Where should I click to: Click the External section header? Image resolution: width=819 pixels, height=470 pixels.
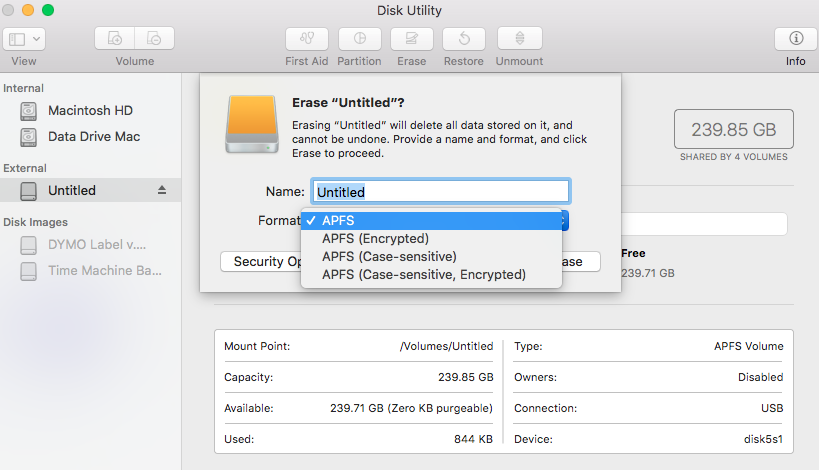[25, 168]
